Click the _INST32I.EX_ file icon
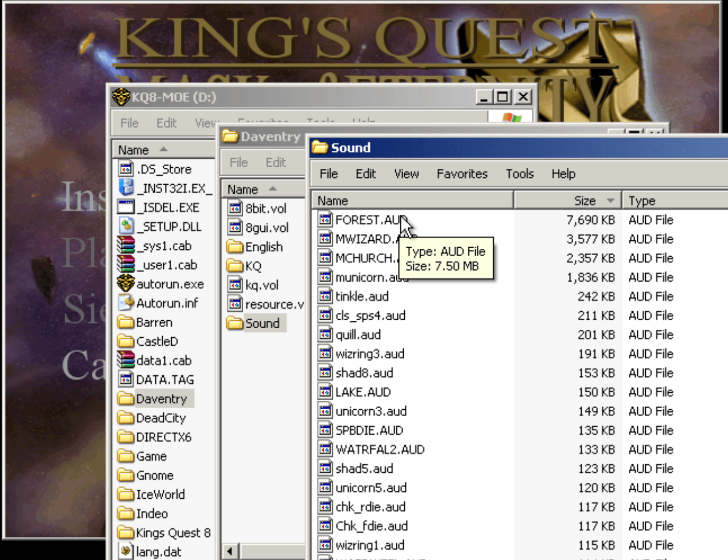The image size is (728, 560). coord(126,188)
